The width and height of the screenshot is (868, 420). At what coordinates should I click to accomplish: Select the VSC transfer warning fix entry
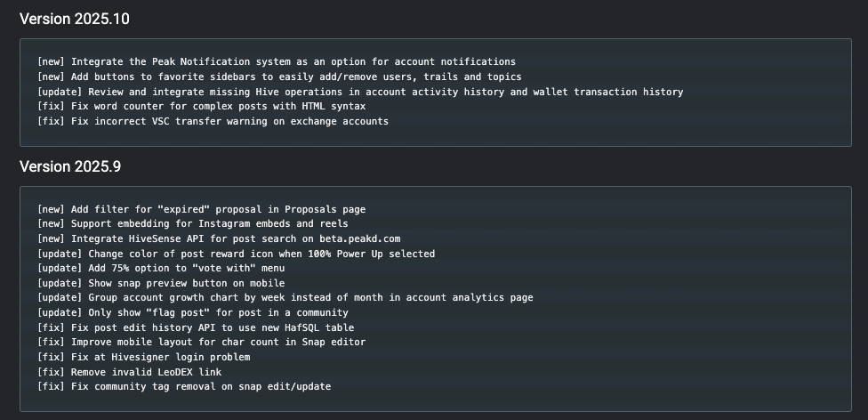213,121
